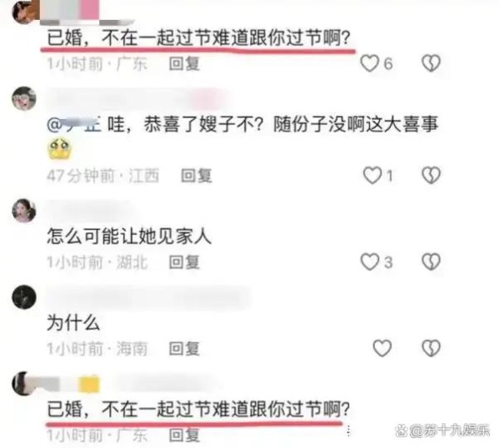Open the Jiangxi commenter's avatar
500x448 pixels.
[24, 98]
